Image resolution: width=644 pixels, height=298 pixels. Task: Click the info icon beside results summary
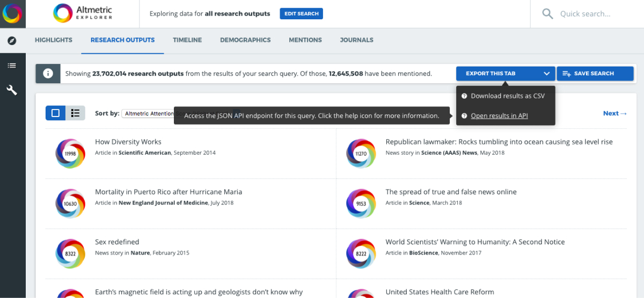tap(48, 74)
